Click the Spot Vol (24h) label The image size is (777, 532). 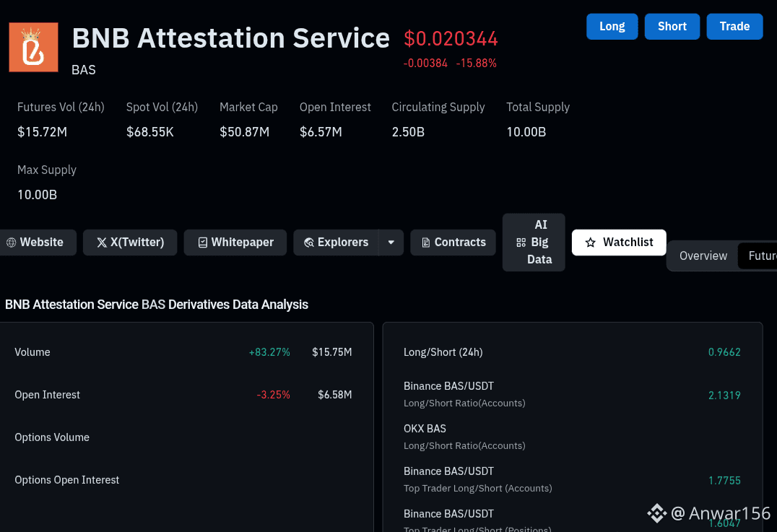162,107
